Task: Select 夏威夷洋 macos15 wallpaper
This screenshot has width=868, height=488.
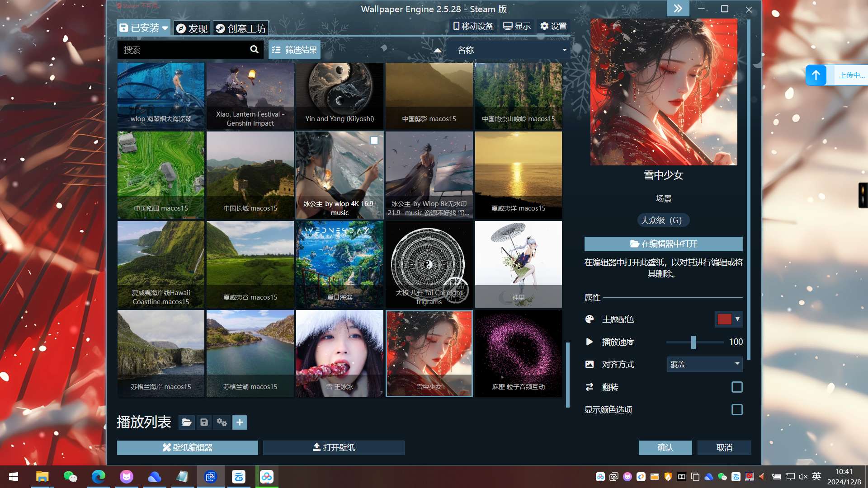Action: (518, 175)
